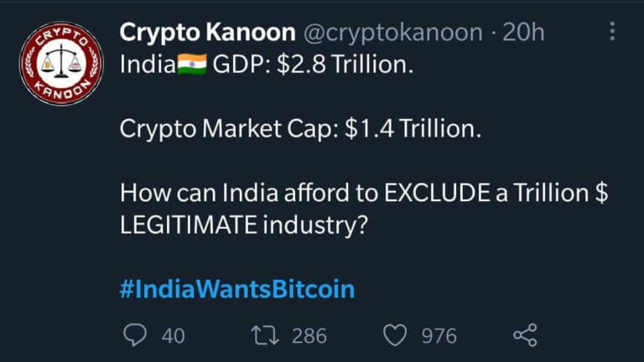The height and width of the screenshot is (362, 644).
Task: Share the tweet via share icon
Action: [524, 335]
